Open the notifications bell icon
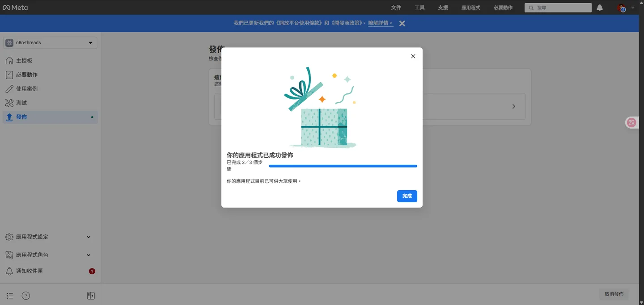The image size is (644, 305). click(600, 8)
